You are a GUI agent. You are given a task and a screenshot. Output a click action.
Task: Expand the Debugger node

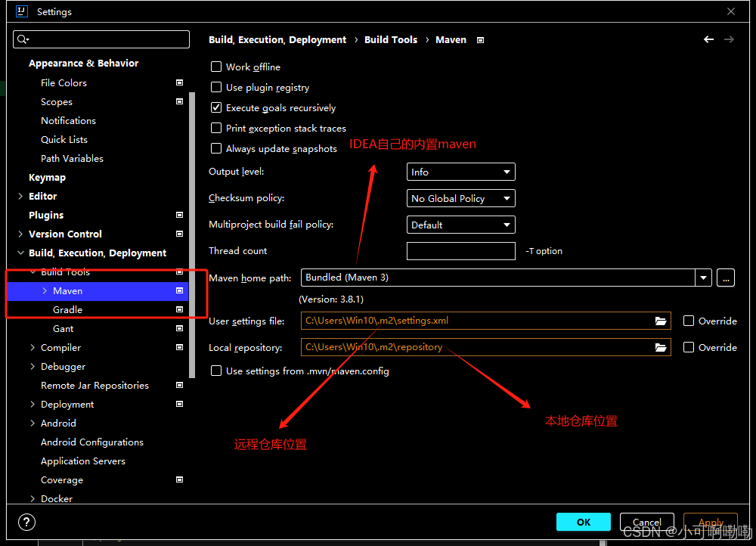[x=33, y=366]
